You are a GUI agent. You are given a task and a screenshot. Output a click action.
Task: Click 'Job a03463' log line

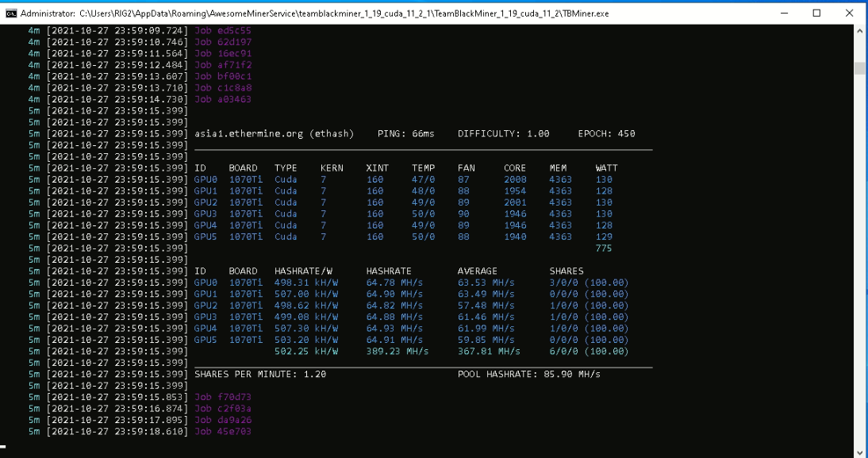223,99
